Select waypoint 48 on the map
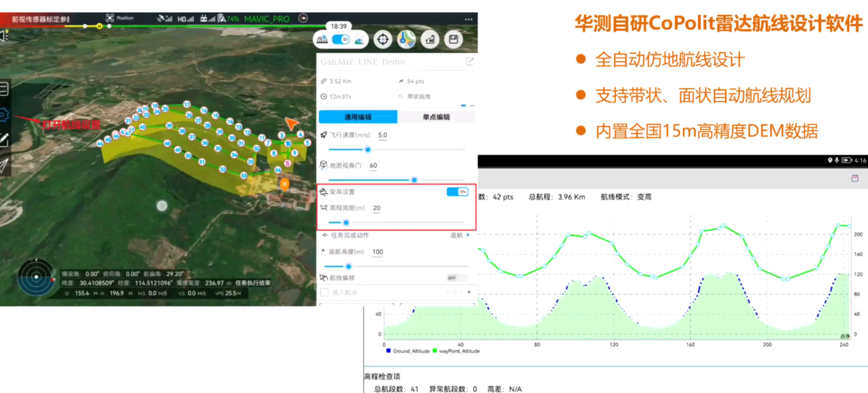Viewport: 868px width, 393px height. coord(167,143)
